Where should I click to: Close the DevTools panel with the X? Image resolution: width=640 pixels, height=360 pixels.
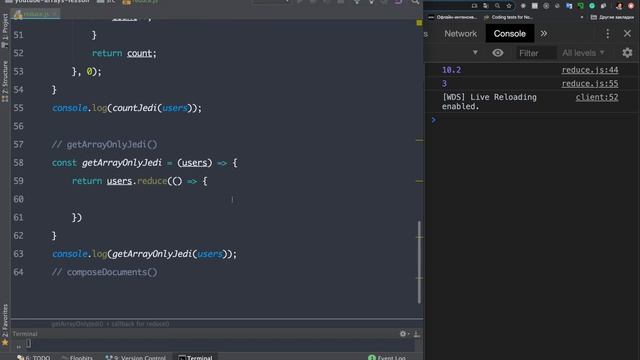coord(627,33)
